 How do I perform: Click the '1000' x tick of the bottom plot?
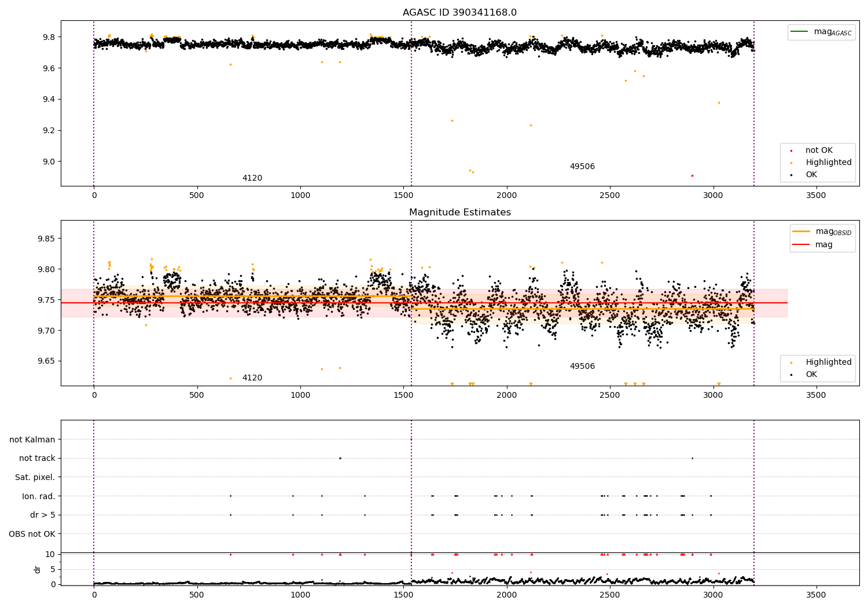click(x=300, y=595)
